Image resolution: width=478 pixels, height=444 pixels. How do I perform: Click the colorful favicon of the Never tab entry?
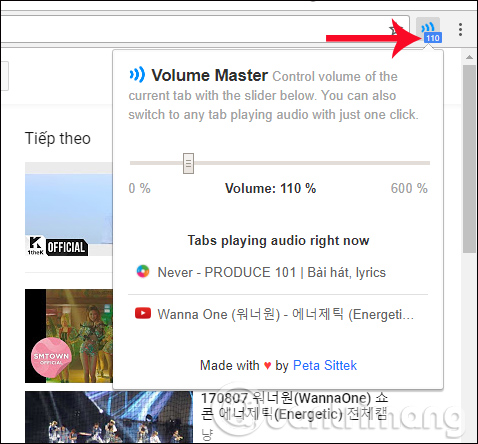coord(143,272)
